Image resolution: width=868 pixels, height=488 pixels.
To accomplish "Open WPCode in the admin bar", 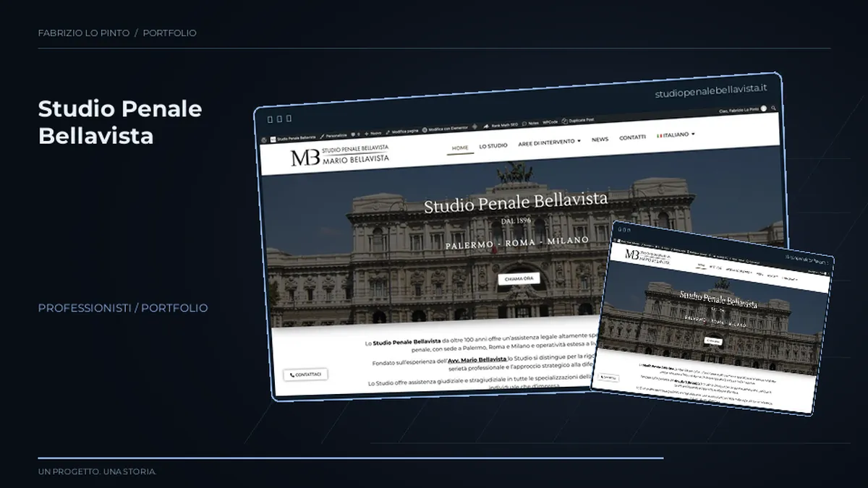I will 549,122.
